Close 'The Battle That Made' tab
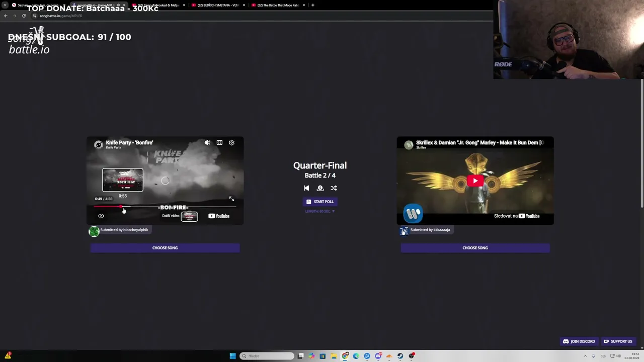The image size is (644, 362). pyautogui.click(x=304, y=5)
